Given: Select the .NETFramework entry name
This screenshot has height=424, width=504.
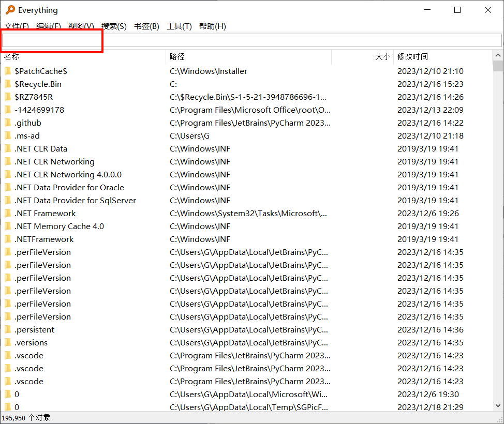Looking at the screenshot, I should pos(44,239).
